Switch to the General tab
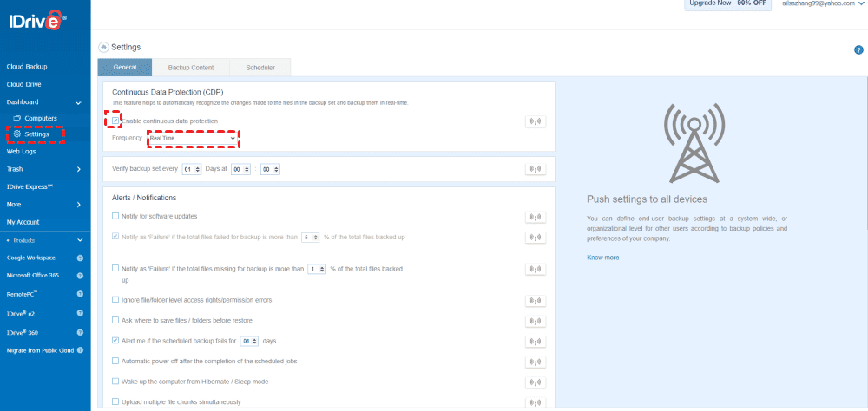This screenshot has width=868, height=411. (124, 68)
